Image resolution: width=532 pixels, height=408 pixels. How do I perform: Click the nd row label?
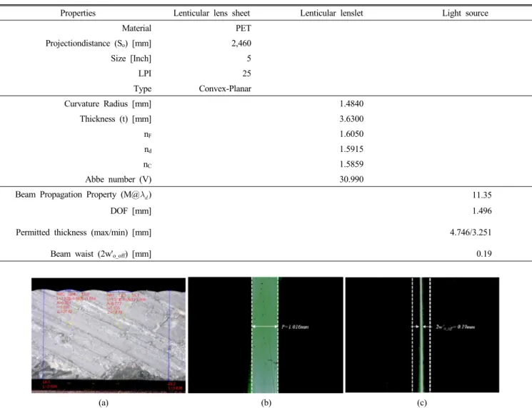pyautogui.click(x=148, y=150)
